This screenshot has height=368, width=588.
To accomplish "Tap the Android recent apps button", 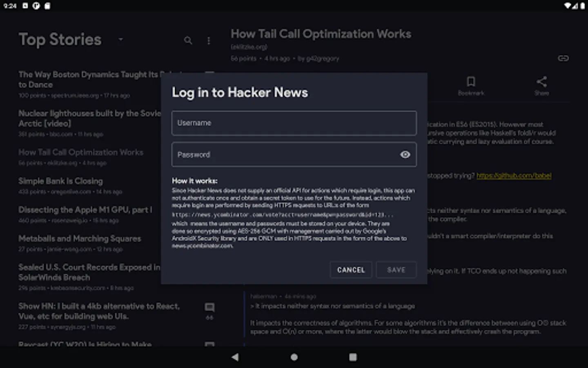I will (353, 357).
